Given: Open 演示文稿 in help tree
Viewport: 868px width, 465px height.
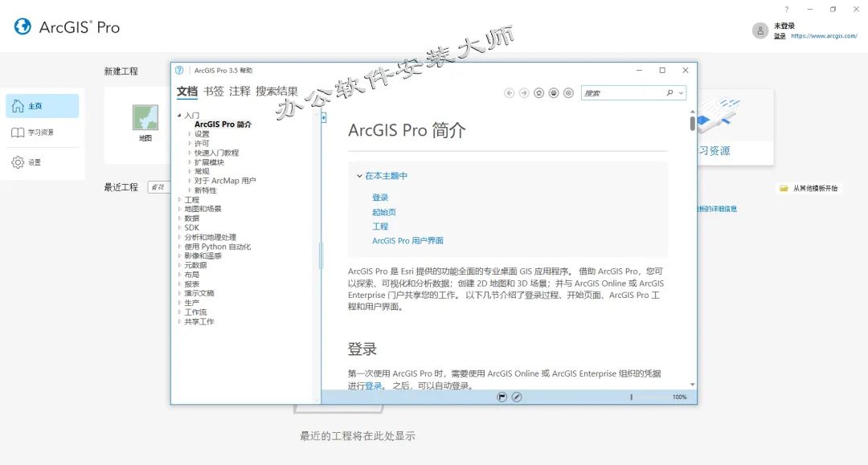Looking at the screenshot, I should point(199,294).
